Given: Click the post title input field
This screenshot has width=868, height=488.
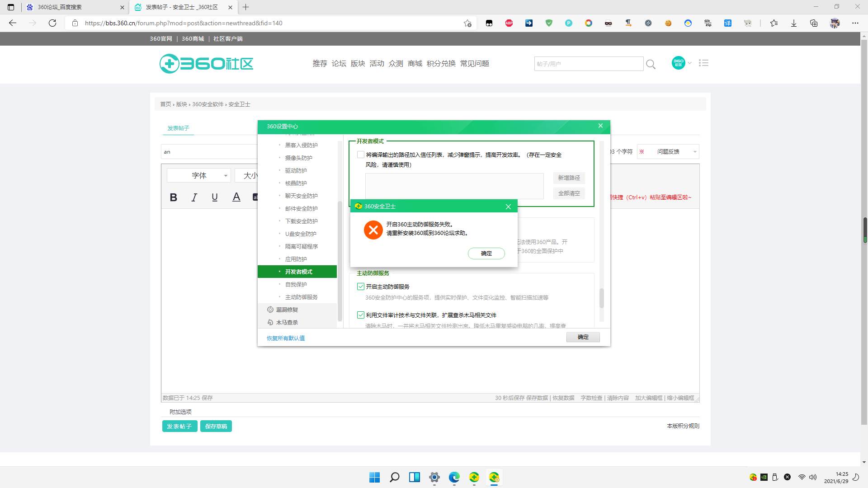Looking at the screenshot, I should click(209, 152).
